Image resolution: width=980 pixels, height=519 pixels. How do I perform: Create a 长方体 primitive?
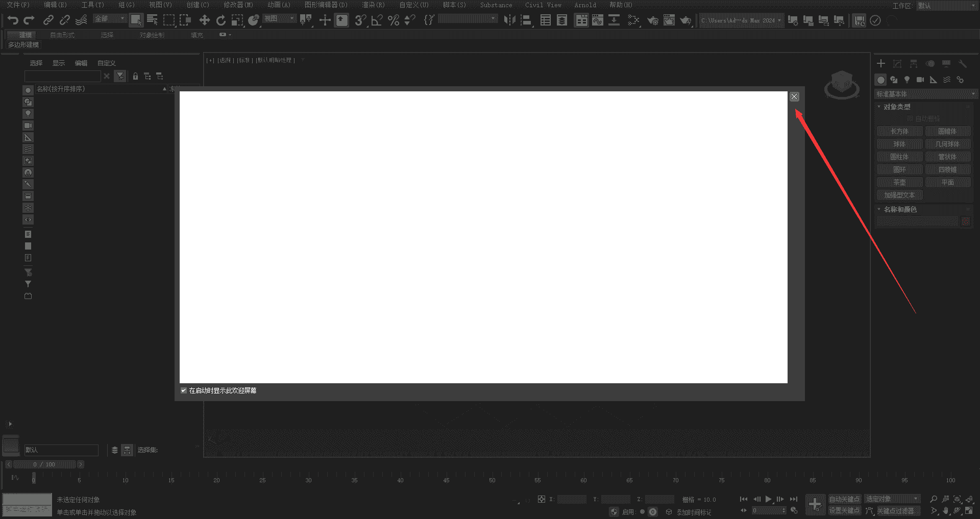point(899,131)
